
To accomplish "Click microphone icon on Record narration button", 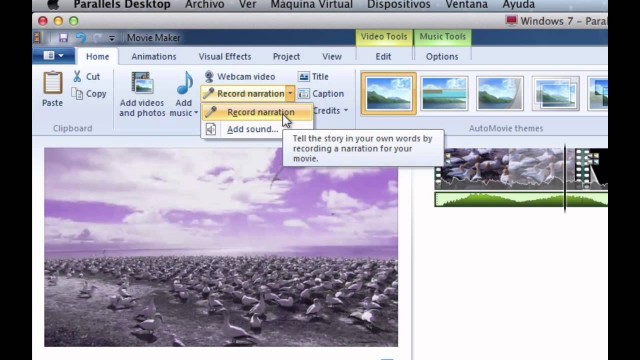I will tap(209, 93).
